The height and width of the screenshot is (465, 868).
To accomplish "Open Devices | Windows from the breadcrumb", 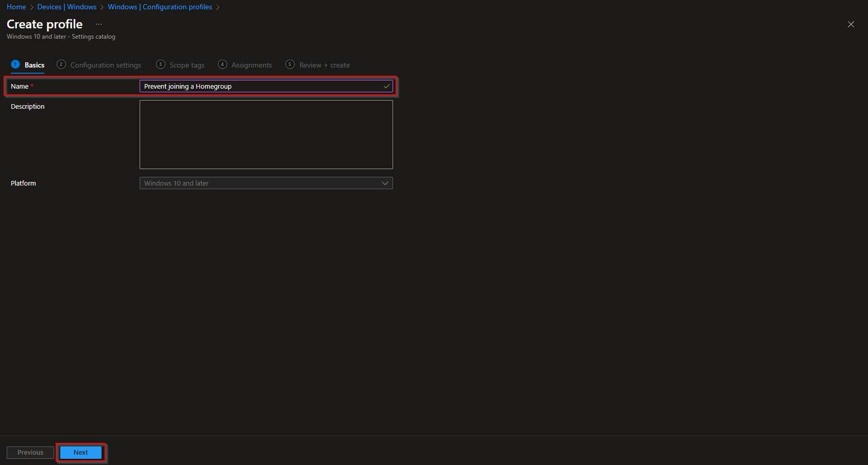I will point(67,7).
